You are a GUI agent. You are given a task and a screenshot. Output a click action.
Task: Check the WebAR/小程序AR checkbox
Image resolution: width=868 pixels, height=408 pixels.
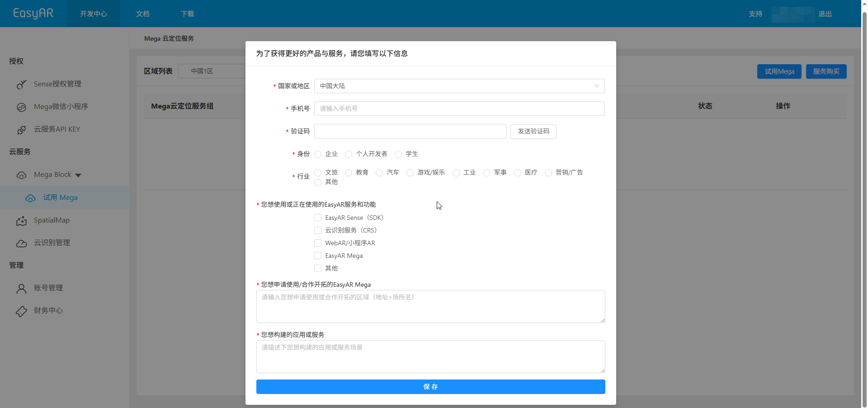click(x=318, y=243)
